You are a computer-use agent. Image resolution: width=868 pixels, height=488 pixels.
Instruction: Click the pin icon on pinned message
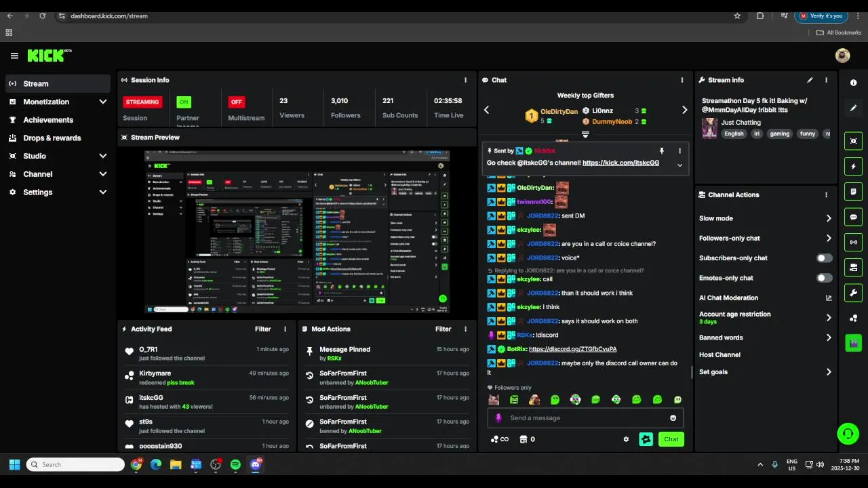(x=662, y=150)
